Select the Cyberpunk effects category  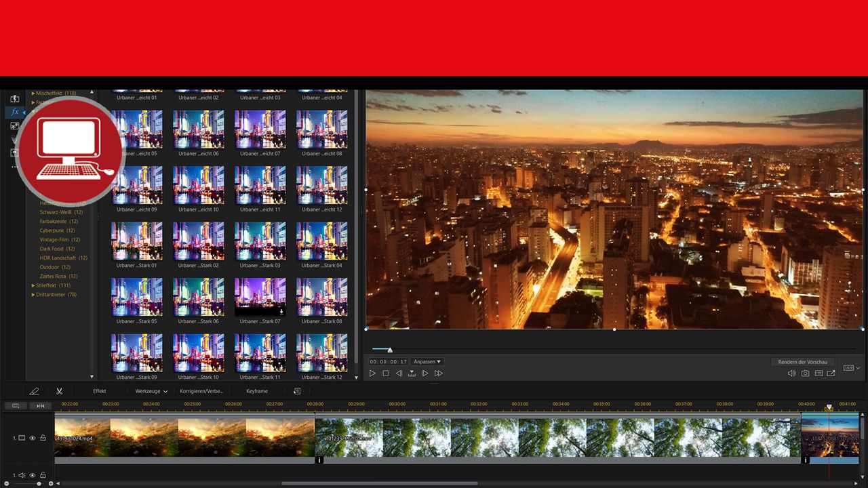pyautogui.click(x=51, y=230)
